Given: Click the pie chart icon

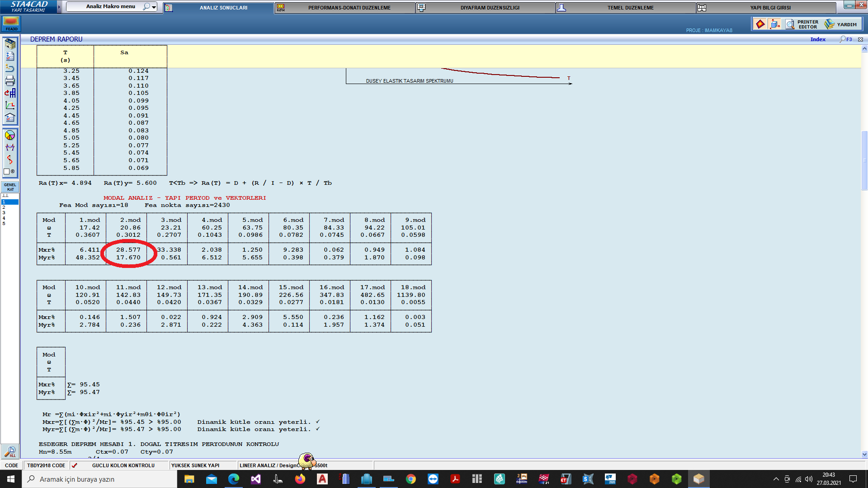Looking at the screenshot, I should pyautogui.click(x=10, y=136).
